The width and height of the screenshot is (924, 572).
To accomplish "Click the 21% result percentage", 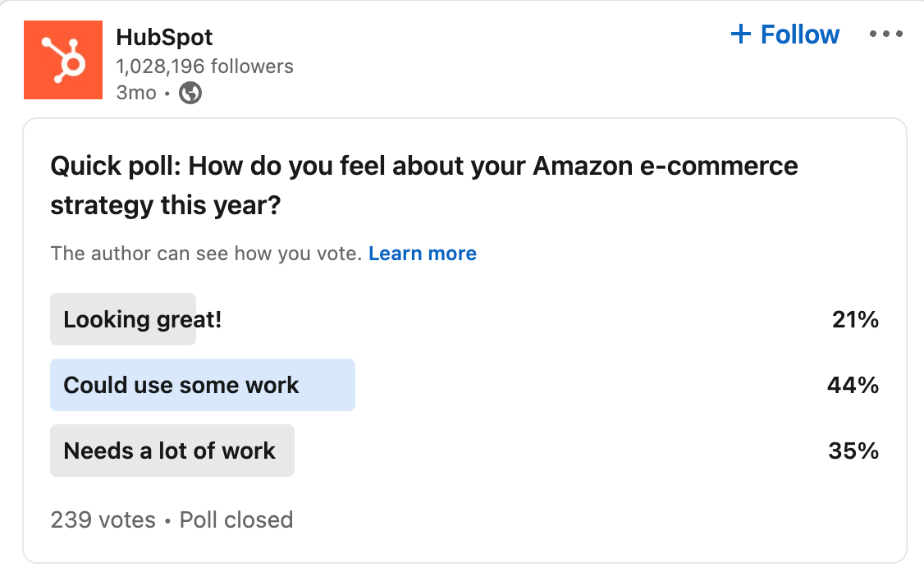I will 855,319.
